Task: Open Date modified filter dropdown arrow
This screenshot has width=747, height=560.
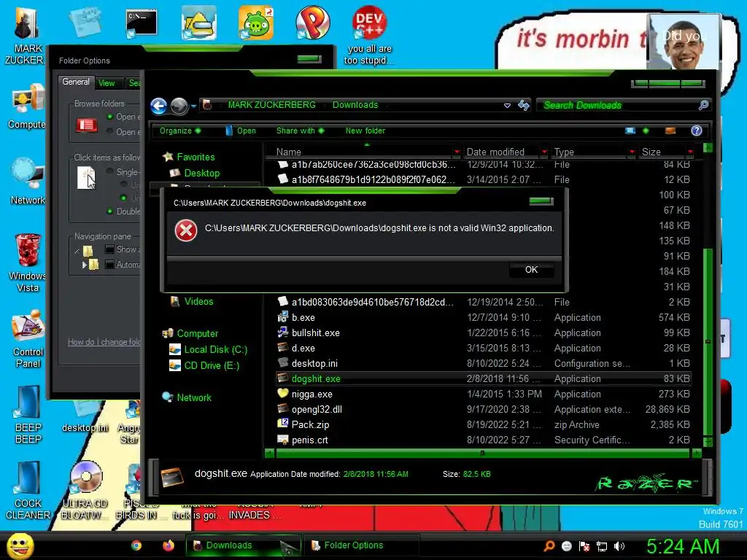Action: point(544,152)
